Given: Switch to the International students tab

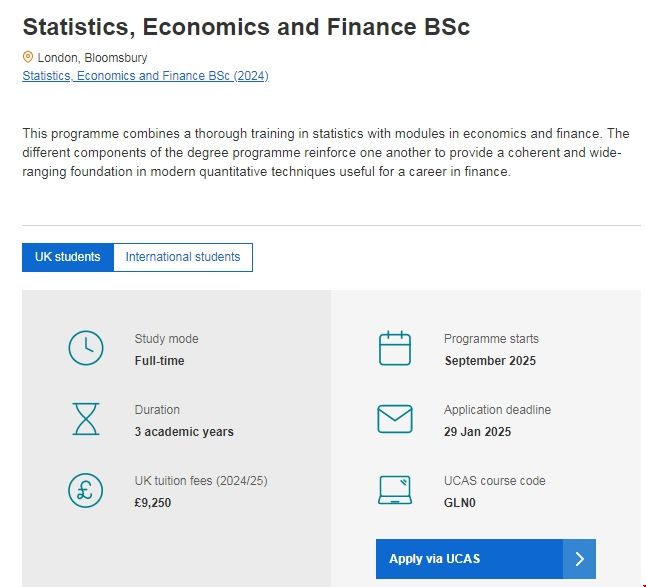Looking at the screenshot, I should click(183, 257).
